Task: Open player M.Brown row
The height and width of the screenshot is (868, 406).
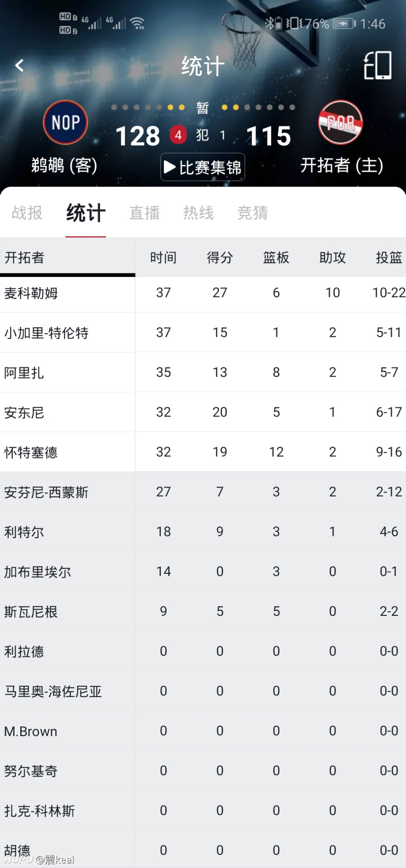Action: [203, 731]
